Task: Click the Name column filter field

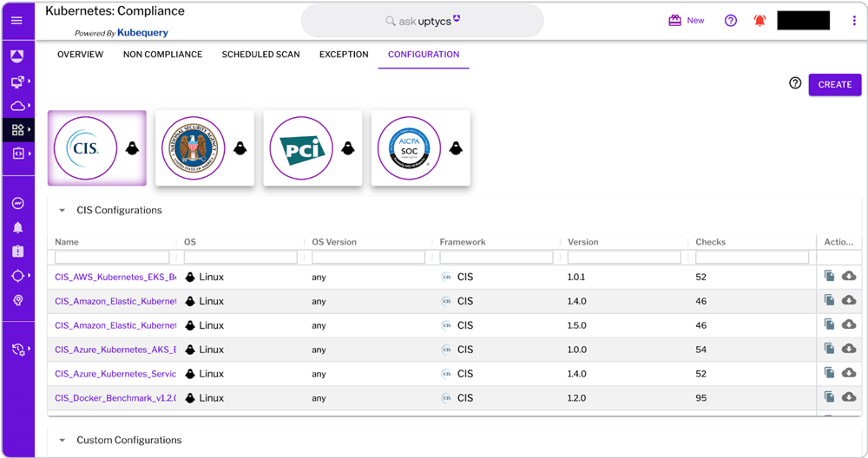Action: coord(112,258)
